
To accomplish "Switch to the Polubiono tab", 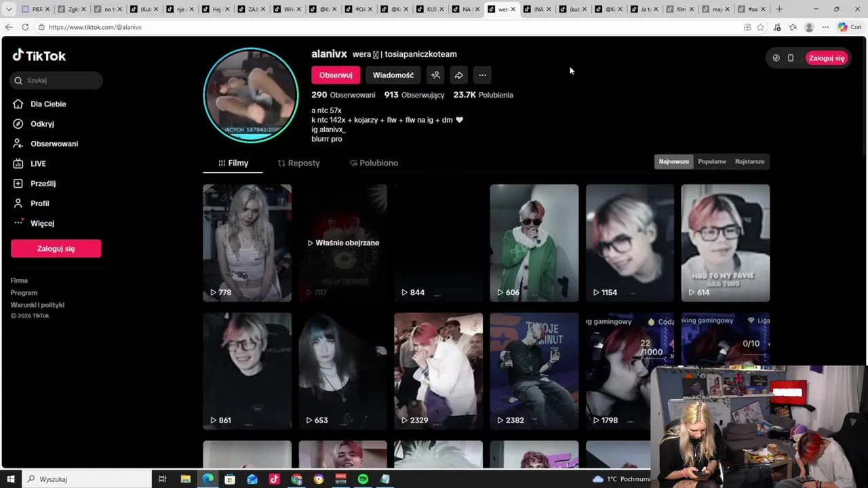I will tap(374, 163).
